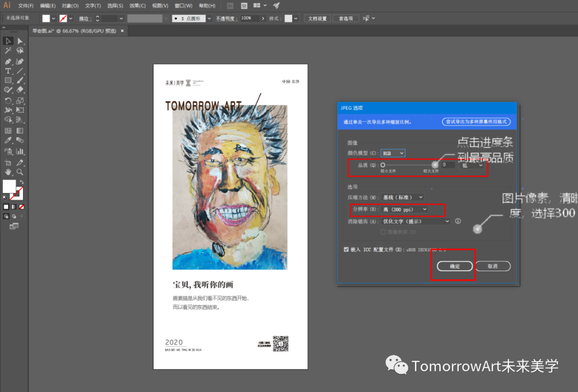Click the 首选项 button
Viewport: 578px width, 392px height.
click(346, 18)
